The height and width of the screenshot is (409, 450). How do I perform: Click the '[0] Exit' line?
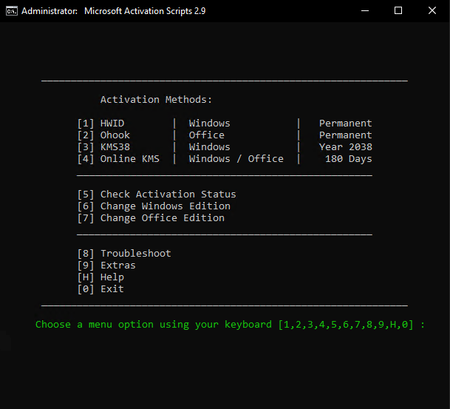100,289
